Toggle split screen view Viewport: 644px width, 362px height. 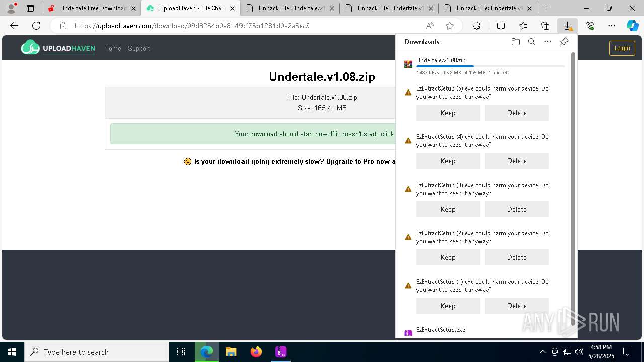[501, 26]
